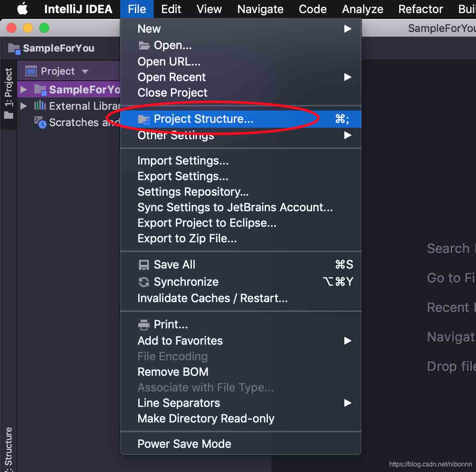Expand the New submenu
476x472 pixels.
click(241, 29)
